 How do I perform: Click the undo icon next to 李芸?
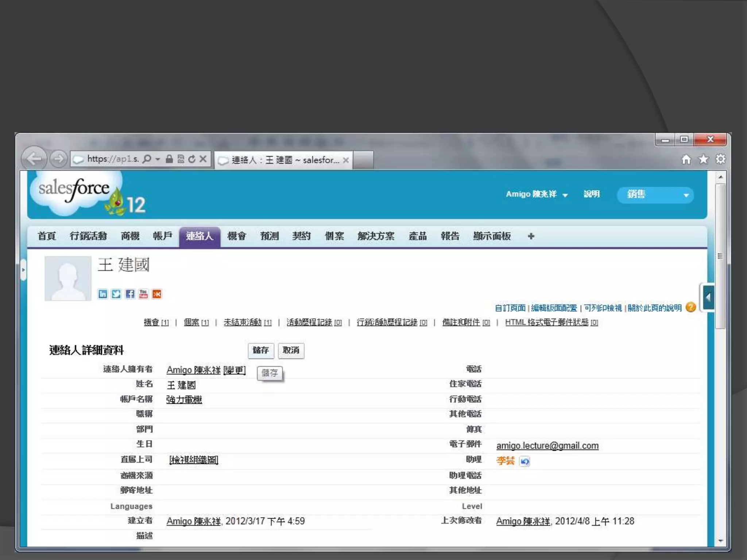(x=525, y=461)
